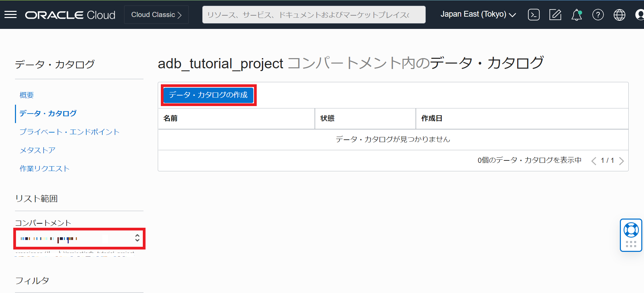Viewport: 644px width, 293px height.
Task: Open the notifications bell
Action: tap(576, 15)
